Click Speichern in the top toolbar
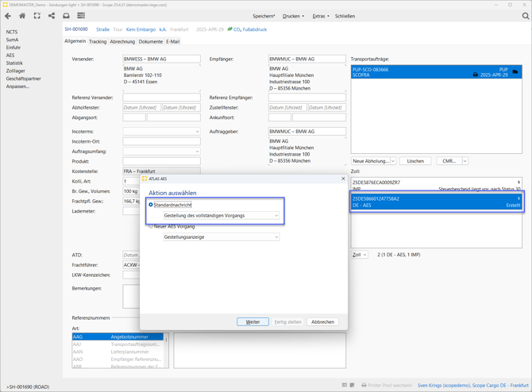The image size is (532, 392). (264, 17)
